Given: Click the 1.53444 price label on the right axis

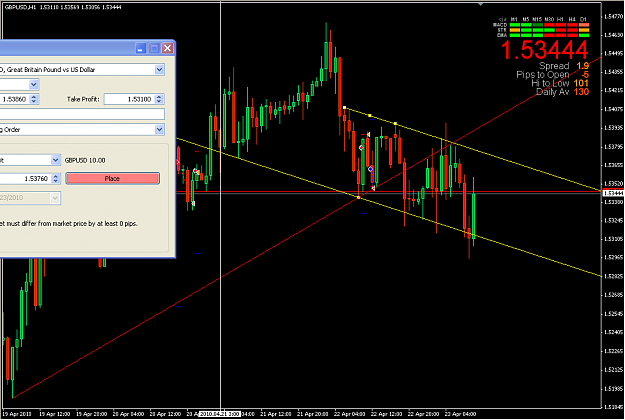Looking at the screenshot, I should (613, 193).
